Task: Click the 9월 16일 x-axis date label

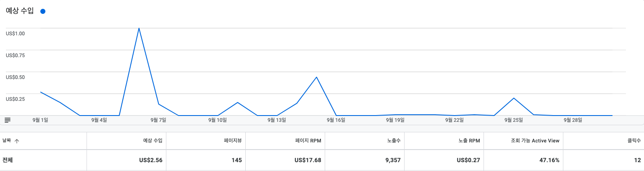Action: point(336,120)
